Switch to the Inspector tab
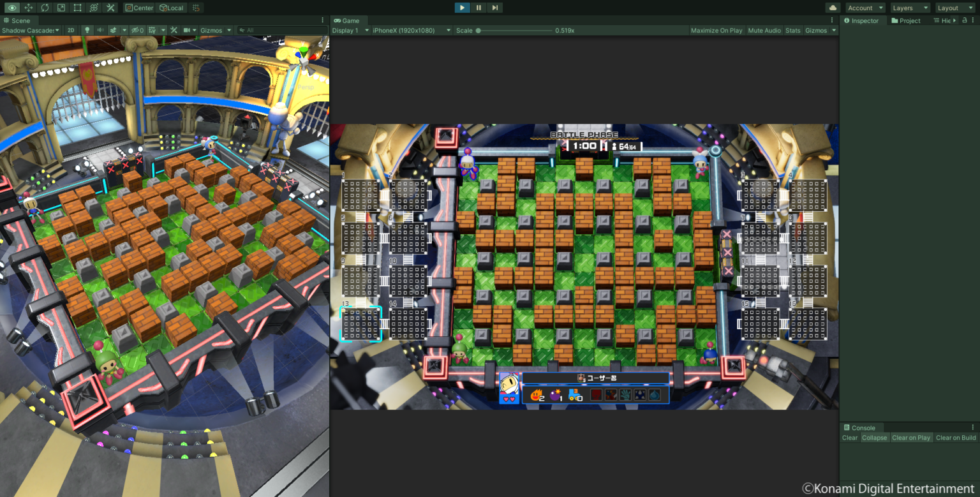Screen dimensions: 980x497 (861, 20)
